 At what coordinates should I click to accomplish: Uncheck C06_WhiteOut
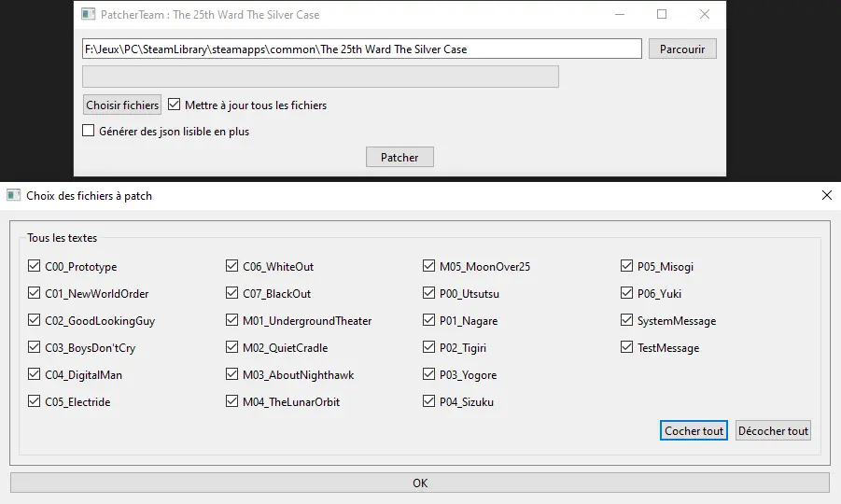231,265
